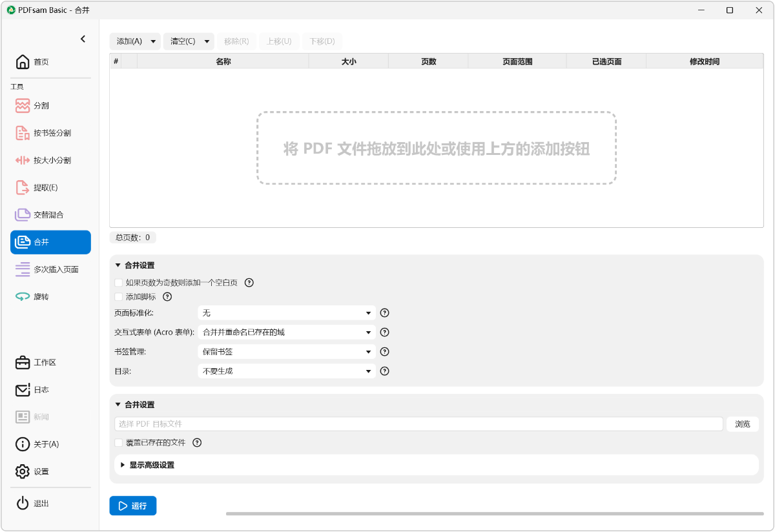Click help icon for 页面标准化

pos(384,312)
